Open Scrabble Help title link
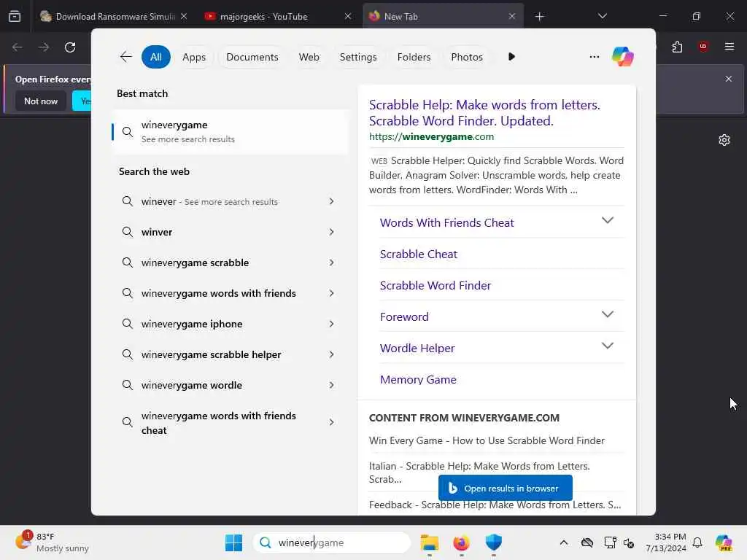Image resolution: width=747 pixels, height=560 pixels. point(484,113)
